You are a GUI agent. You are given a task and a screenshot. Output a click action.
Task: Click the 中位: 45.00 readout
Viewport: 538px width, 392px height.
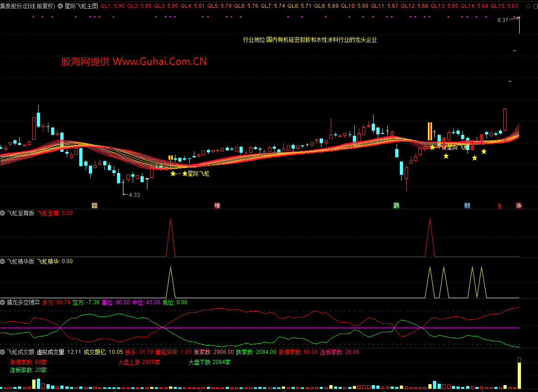pos(146,302)
